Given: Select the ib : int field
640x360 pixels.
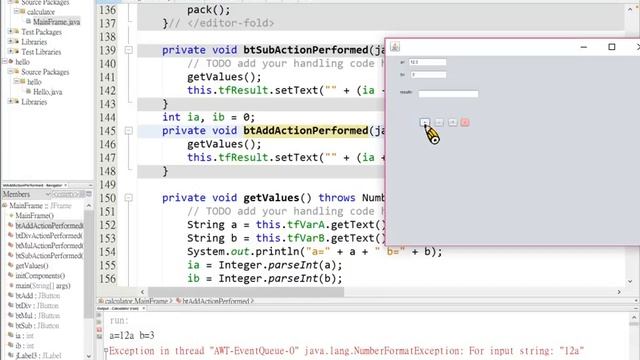Looking at the screenshot, I should coord(24,346).
